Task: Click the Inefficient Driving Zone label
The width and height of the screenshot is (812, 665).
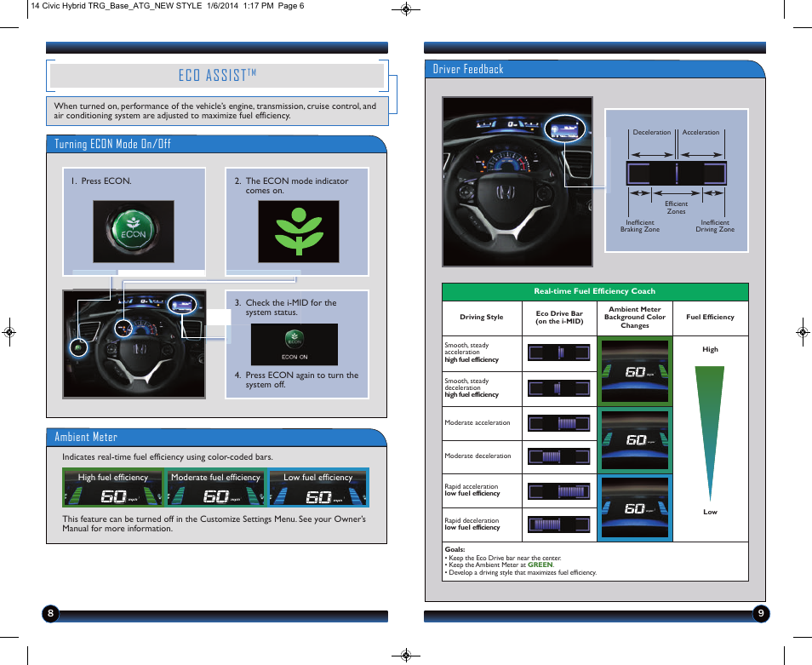Action: [x=715, y=226]
